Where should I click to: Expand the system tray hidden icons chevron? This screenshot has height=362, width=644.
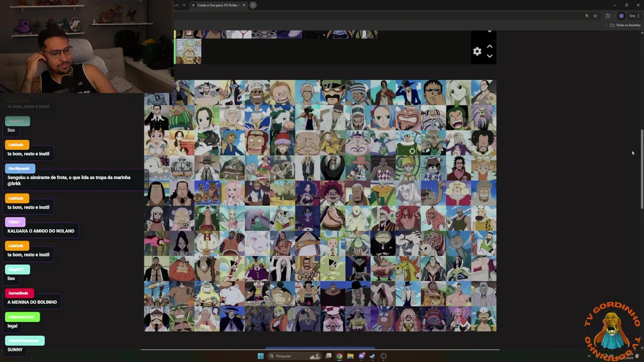click(x=589, y=356)
